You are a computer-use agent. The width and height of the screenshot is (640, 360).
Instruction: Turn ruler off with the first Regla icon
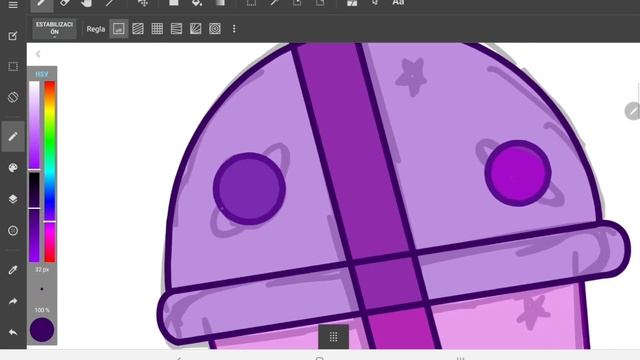[119, 29]
